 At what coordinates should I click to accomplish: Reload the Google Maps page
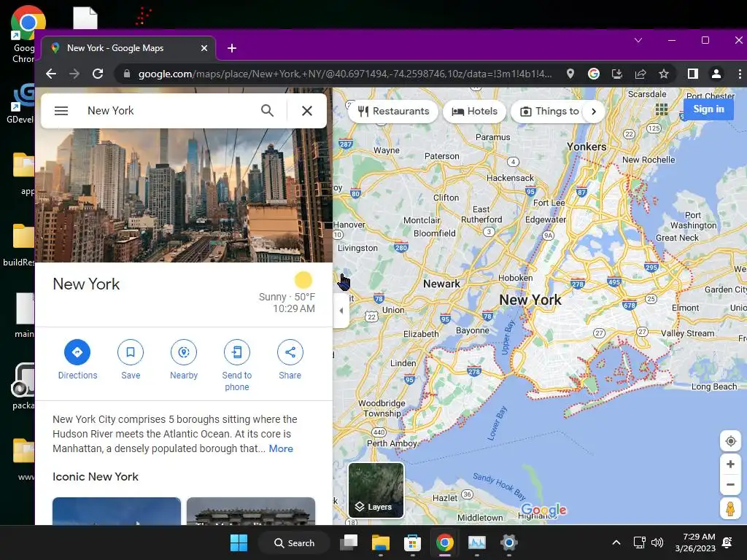pyautogui.click(x=98, y=74)
